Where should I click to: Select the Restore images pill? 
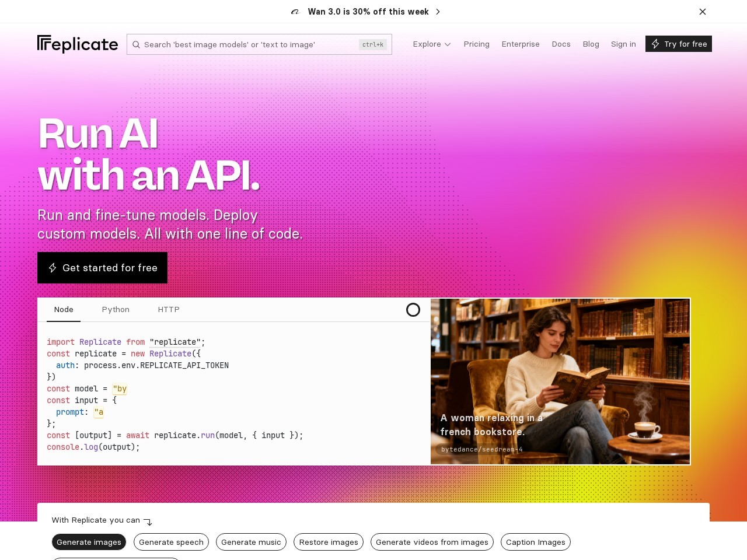329,542
